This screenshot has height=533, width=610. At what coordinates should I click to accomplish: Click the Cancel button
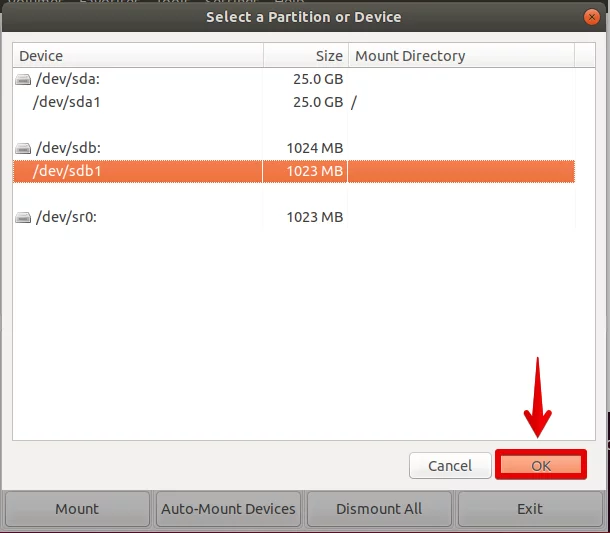coord(450,466)
